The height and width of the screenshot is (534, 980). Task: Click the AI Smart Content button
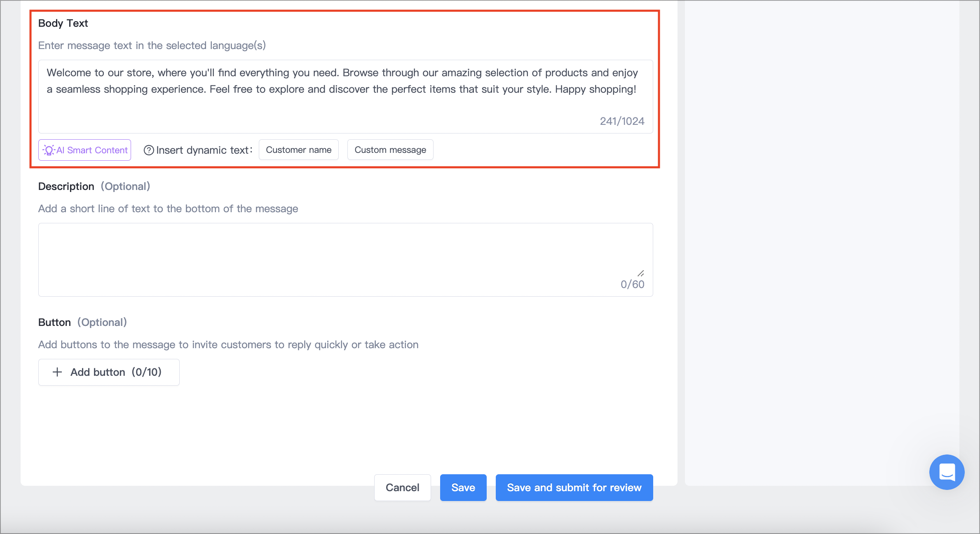[84, 150]
